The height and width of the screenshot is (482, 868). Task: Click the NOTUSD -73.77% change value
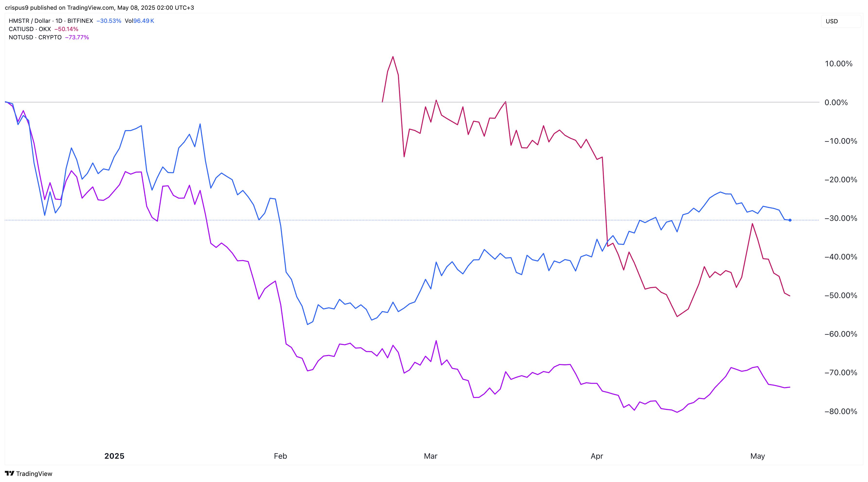tap(77, 37)
